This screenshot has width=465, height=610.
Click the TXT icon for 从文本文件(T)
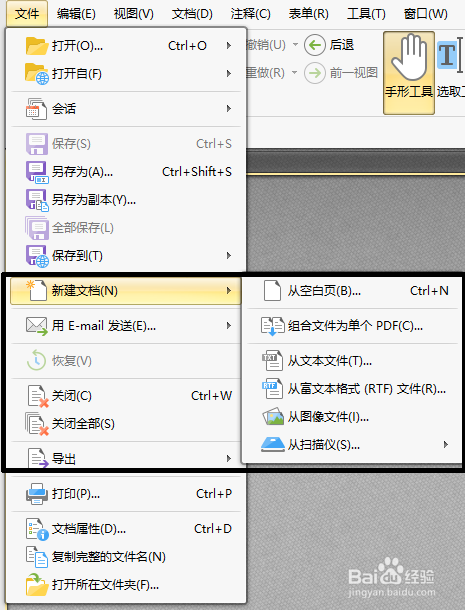tap(272, 361)
